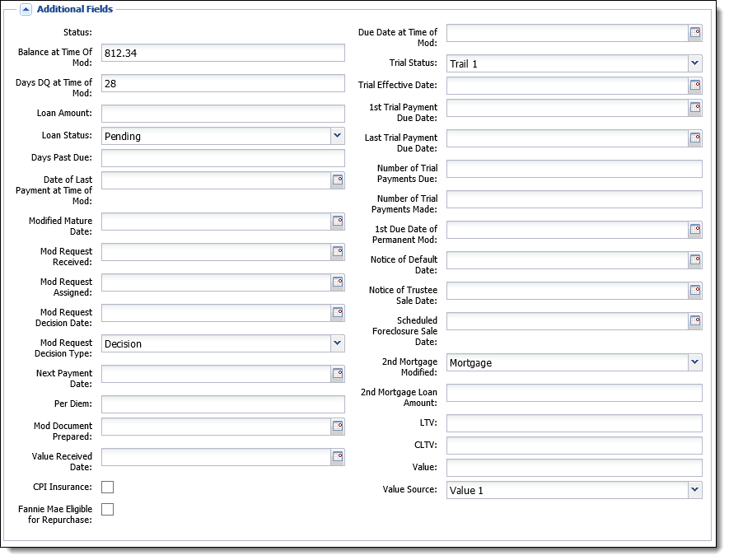Click the Days Past Due input field

223,158
